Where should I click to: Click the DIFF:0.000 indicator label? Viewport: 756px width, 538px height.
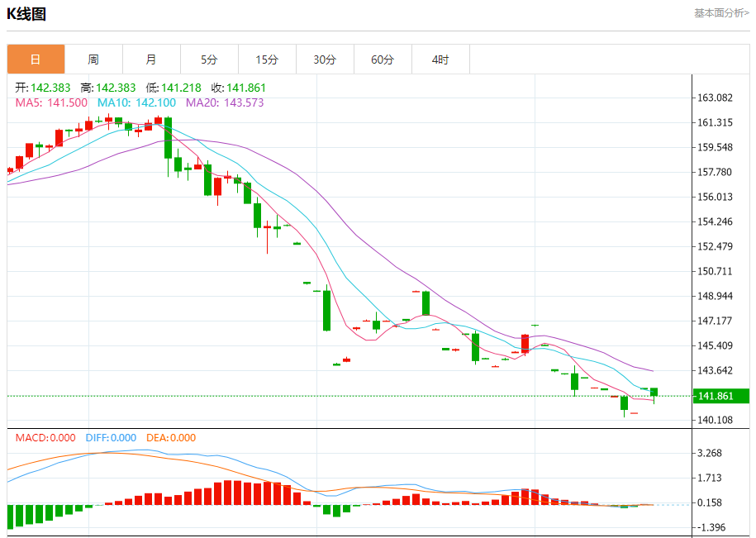(111, 438)
